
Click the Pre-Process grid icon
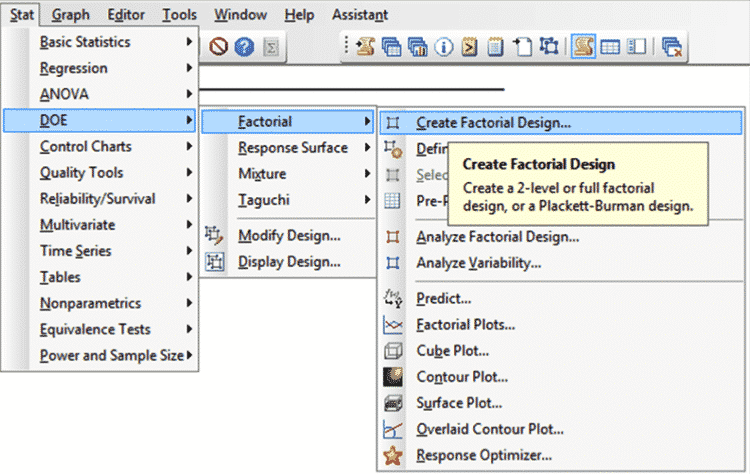pyautogui.click(x=392, y=200)
